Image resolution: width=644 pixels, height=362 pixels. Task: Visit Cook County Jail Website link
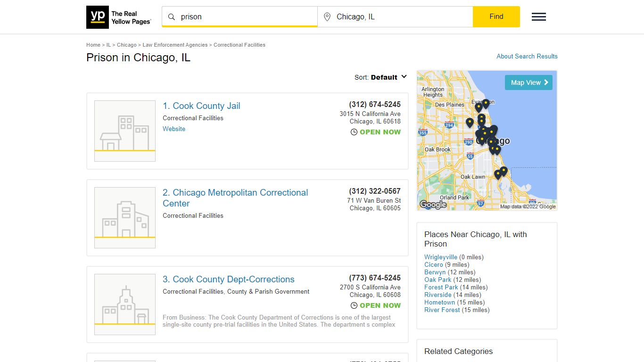(174, 129)
